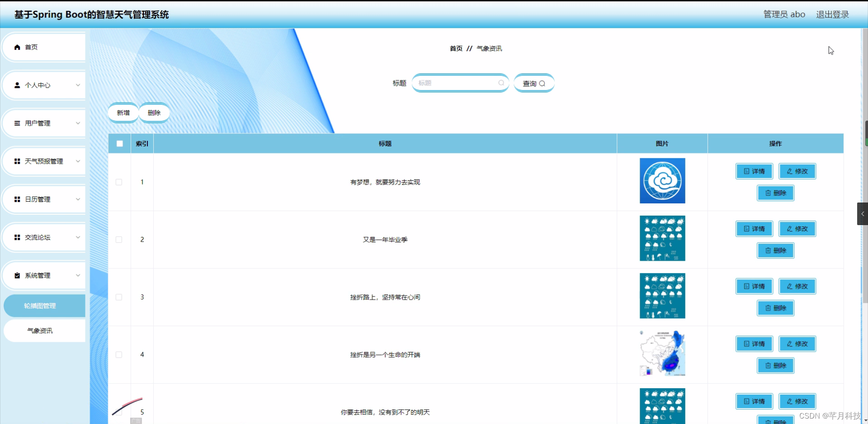This screenshot has height=424, width=868.
Task: Expand the 天气预报管理 dropdown arrow
Action: coord(78,161)
